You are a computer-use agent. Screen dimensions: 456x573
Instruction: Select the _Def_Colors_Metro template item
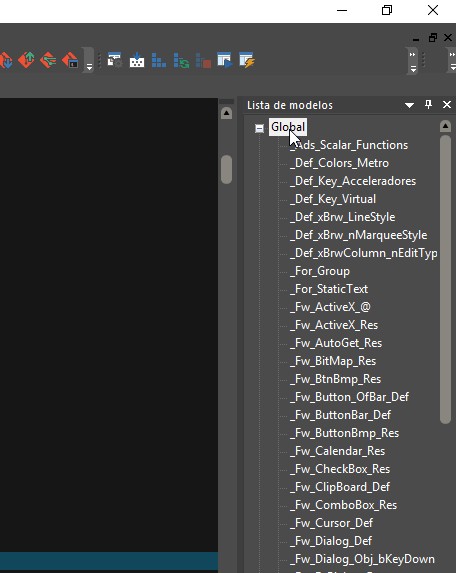click(339, 163)
